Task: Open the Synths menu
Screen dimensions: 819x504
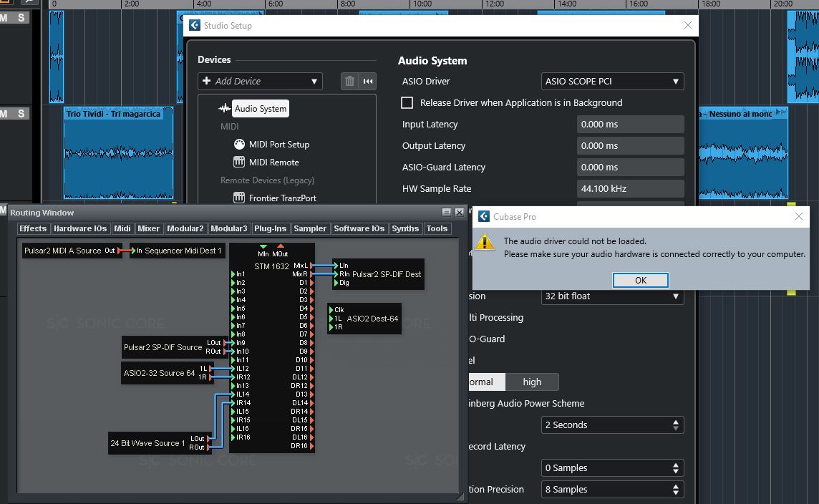Action: 405,228
